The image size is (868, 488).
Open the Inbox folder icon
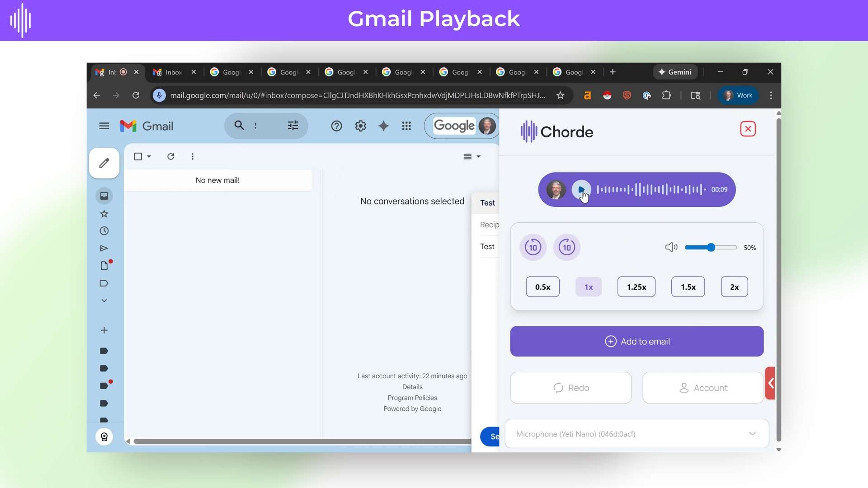click(x=104, y=196)
